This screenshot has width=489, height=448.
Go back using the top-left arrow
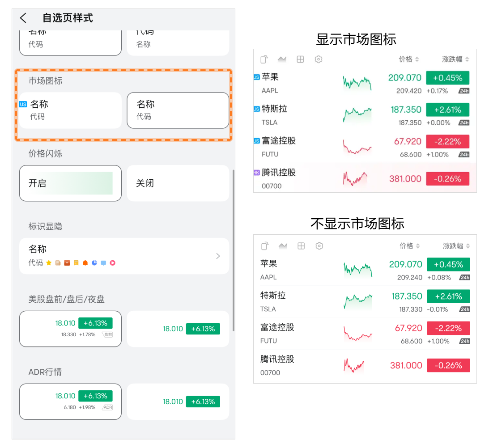click(x=23, y=18)
